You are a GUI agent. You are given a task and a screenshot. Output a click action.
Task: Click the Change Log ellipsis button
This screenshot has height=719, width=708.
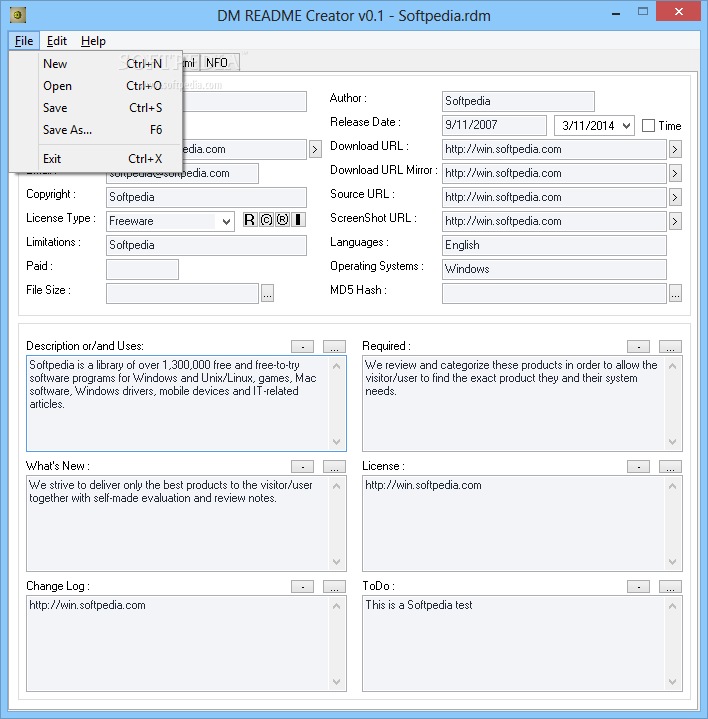(x=334, y=586)
